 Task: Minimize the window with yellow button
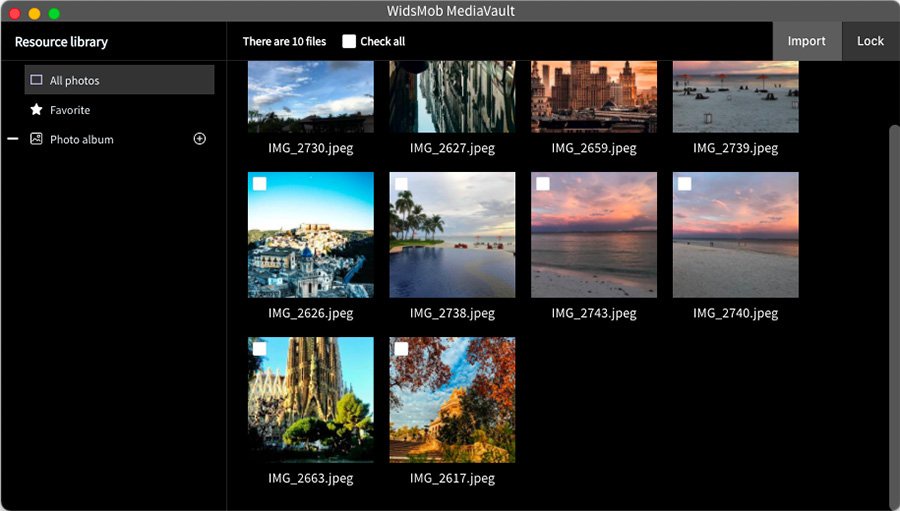coord(34,13)
